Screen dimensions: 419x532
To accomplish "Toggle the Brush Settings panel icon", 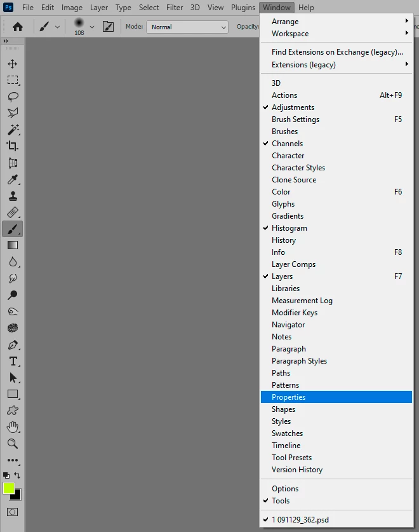I will [108, 27].
